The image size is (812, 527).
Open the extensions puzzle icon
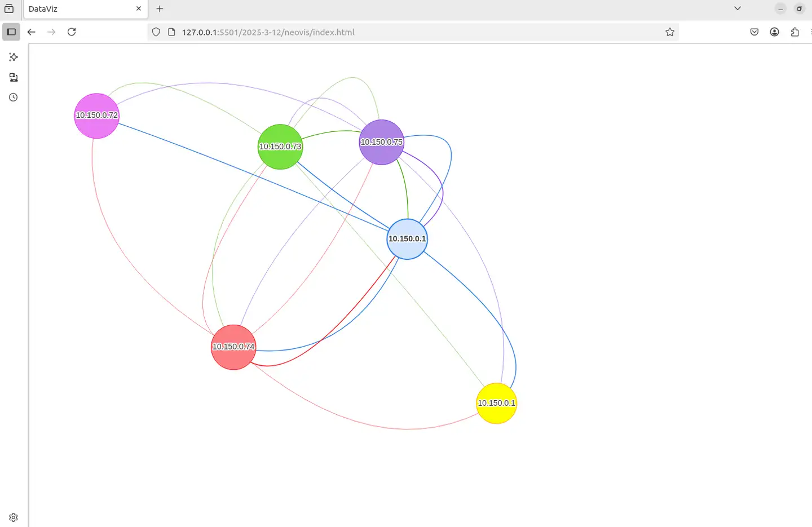795,32
